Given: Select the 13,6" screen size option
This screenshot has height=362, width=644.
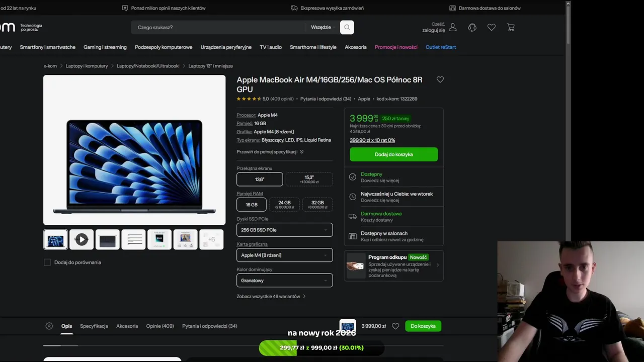Looking at the screenshot, I should tap(260, 179).
